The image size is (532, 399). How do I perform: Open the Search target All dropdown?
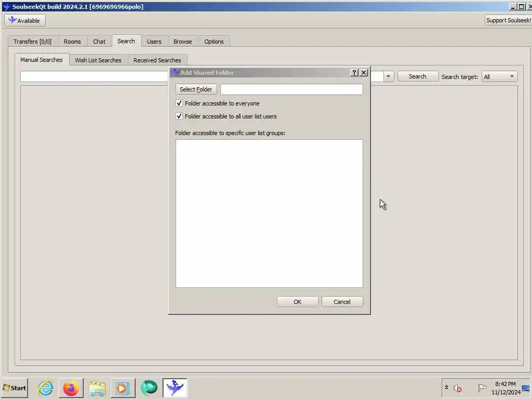pyautogui.click(x=499, y=77)
